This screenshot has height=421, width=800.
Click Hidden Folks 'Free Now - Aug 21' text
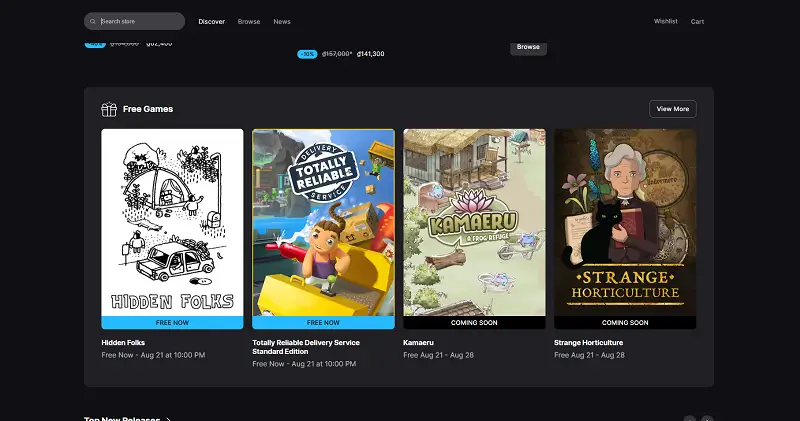pyautogui.click(x=153, y=355)
